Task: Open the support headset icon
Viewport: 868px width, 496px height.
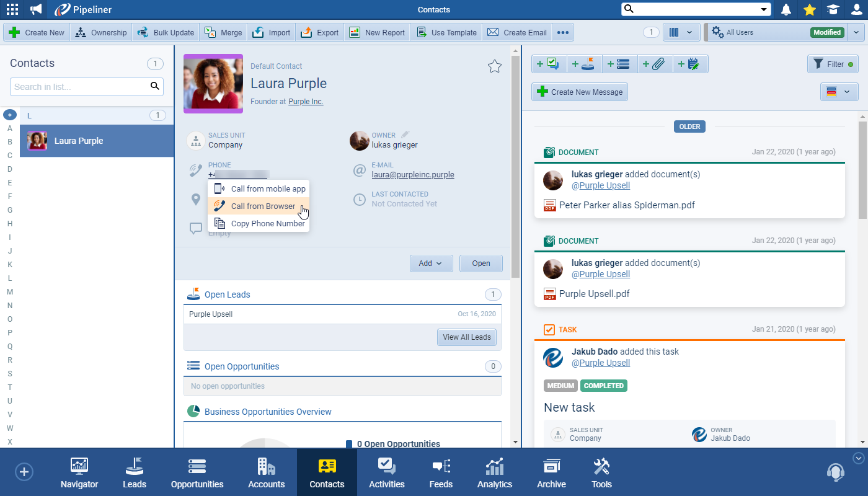Action: pos(835,472)
